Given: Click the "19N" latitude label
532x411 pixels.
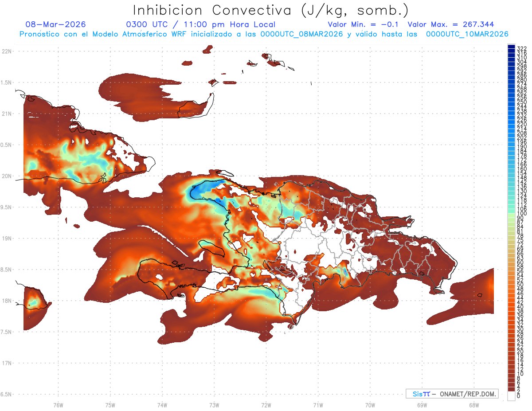Looking at the screenshot, I should pyautogui.click(x=7, y=238).
